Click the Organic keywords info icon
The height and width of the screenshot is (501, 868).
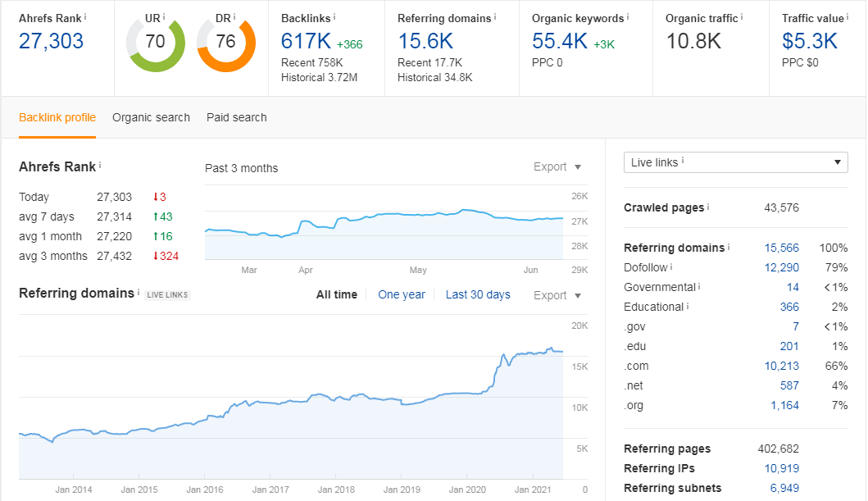click(628, 16)
